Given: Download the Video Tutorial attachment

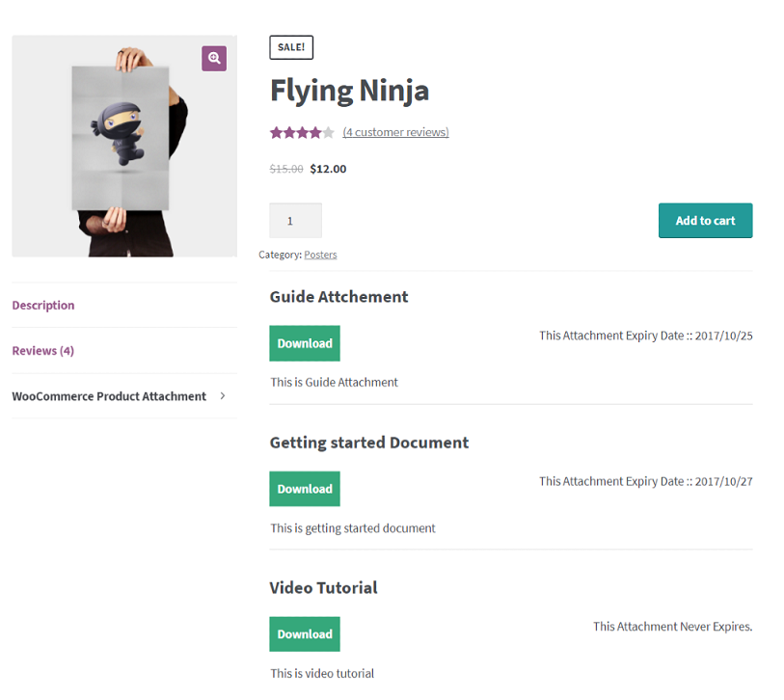Looking at the screenshot, I should 305,634.
